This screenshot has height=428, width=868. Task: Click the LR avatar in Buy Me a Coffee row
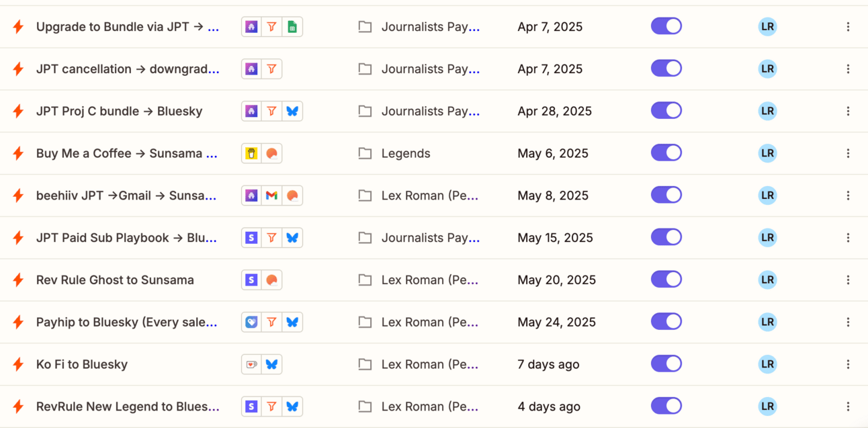767,154
